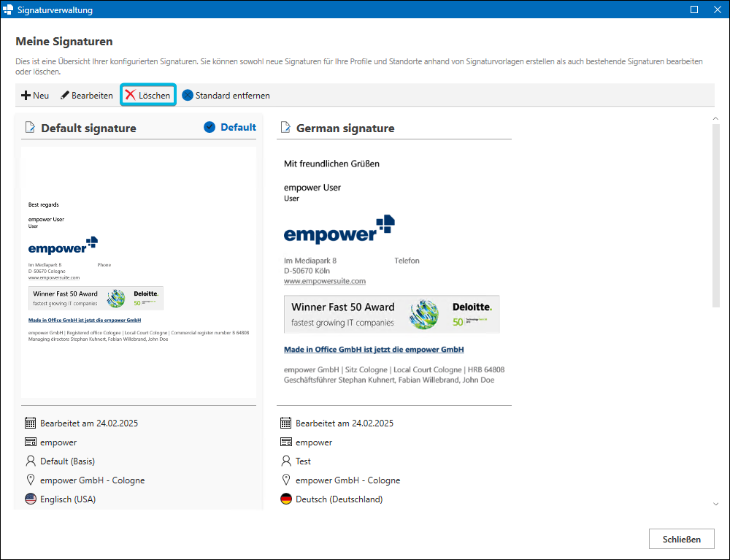Open www.empowersuite.com link in German signature
Screen dimensions: 730x560
click(x=325, y=281)
